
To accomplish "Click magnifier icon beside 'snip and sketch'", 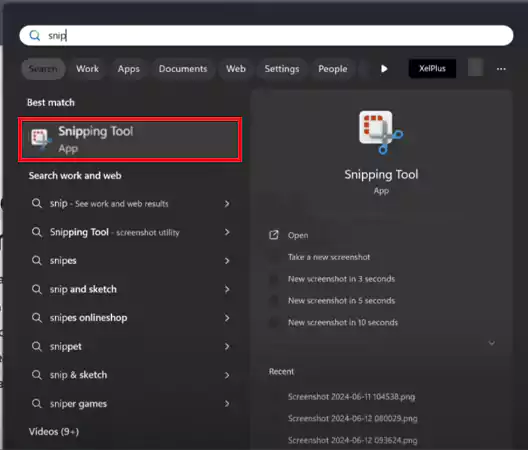I will pos(37,289).
